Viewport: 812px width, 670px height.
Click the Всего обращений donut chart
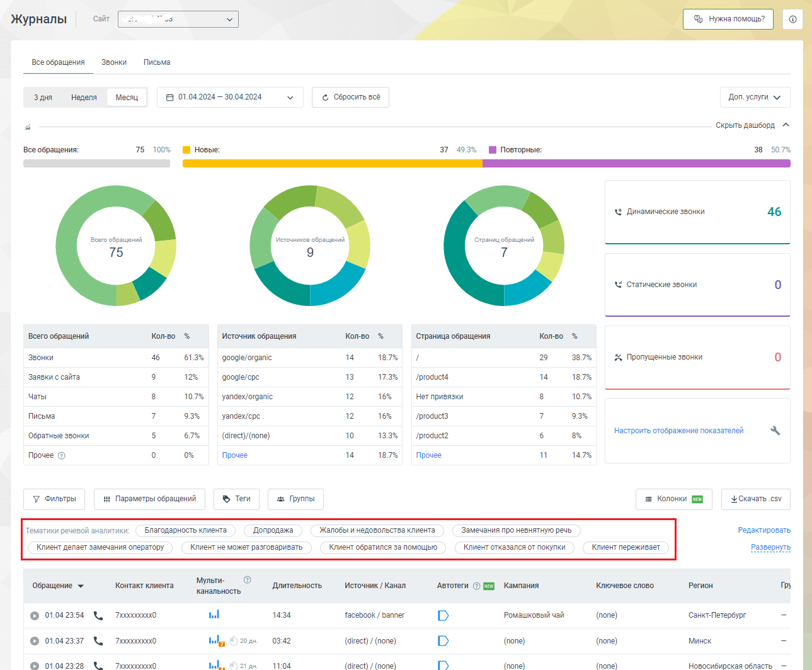click(x=116, y=246)
